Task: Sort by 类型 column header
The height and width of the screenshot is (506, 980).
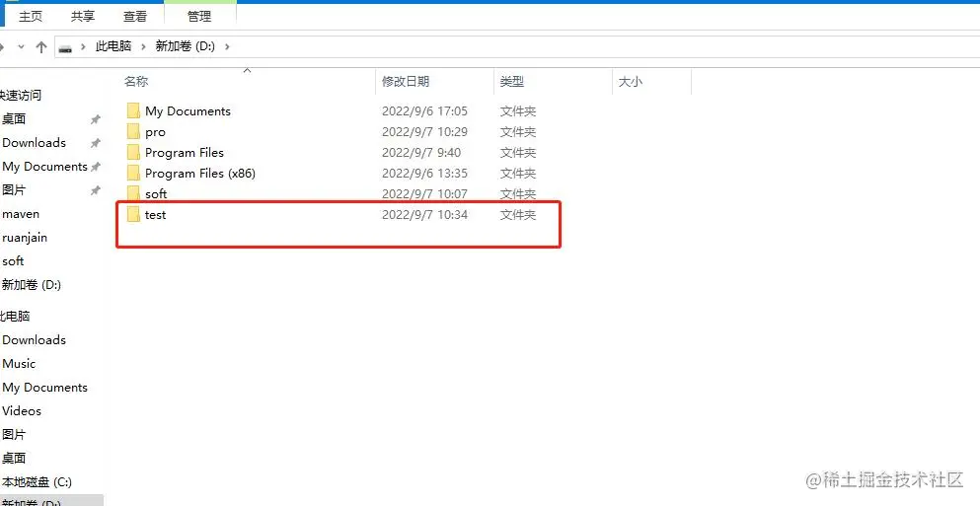Action: [512, 81]
